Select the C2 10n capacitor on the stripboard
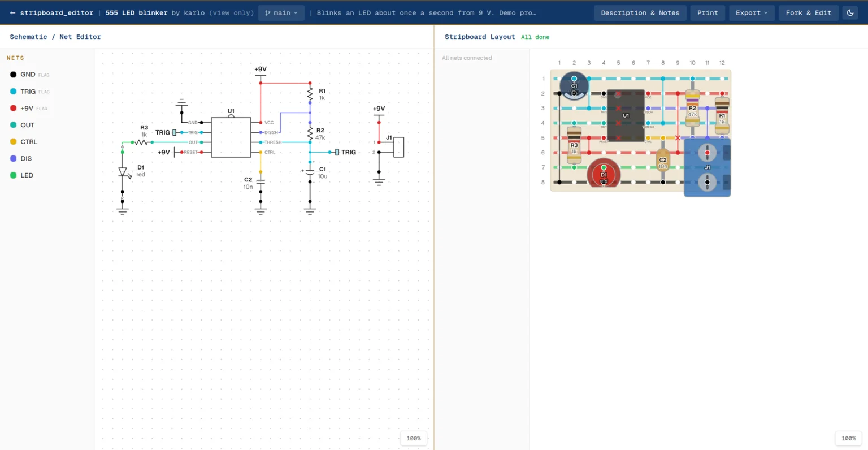868x450 pixels. pos(663,161)
